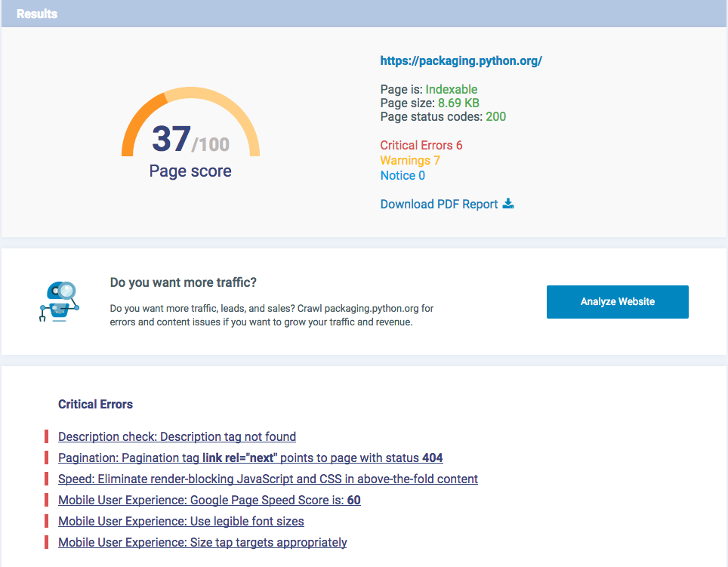Click the Download PDF Report link

[439, 204]
